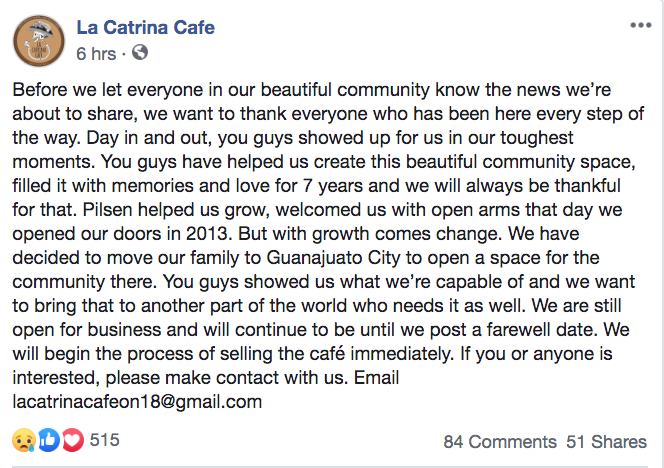Open the 84 Comments thread
Screen dimensions: 664x468
(x=500, y=442)
